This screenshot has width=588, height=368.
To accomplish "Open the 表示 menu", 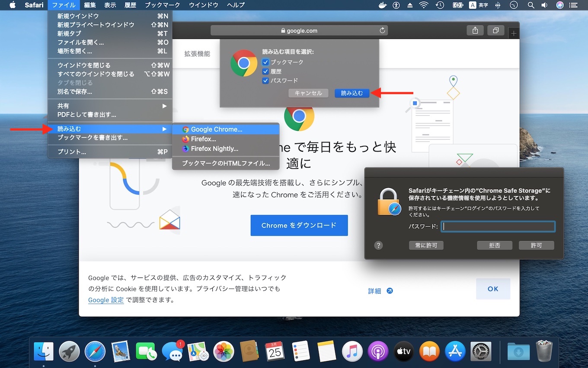I will (x=110, y=5).
